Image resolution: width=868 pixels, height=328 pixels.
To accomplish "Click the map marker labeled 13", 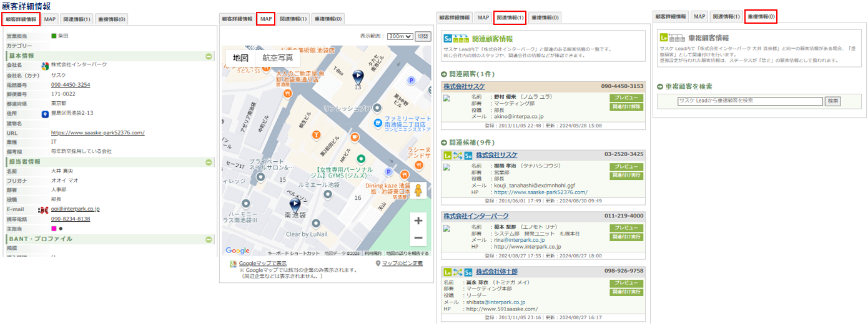I will tap(358, 77).
